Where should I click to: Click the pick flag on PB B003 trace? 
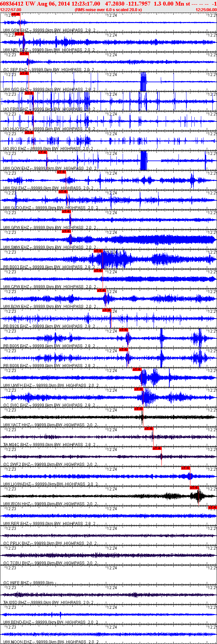coord(98,251)
